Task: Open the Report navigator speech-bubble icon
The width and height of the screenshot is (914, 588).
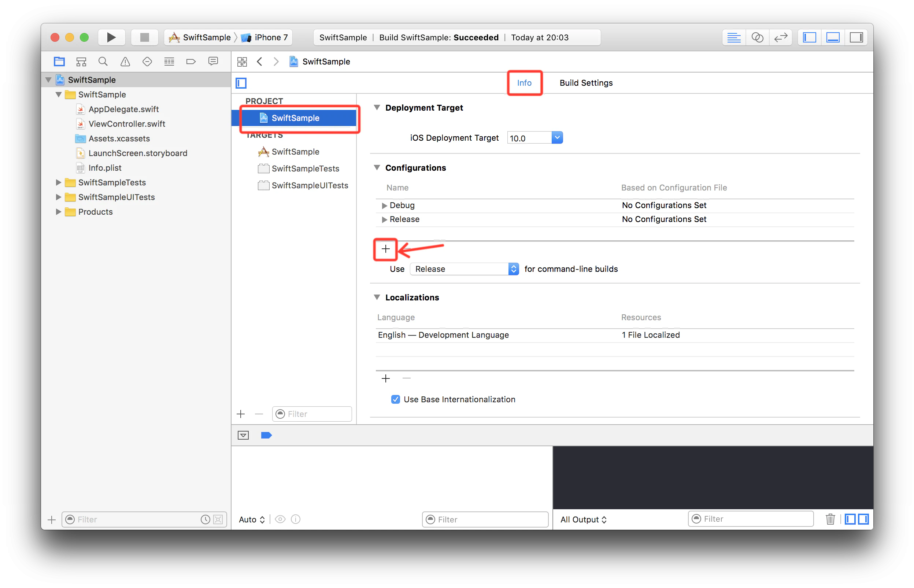Action: [213, 62]
